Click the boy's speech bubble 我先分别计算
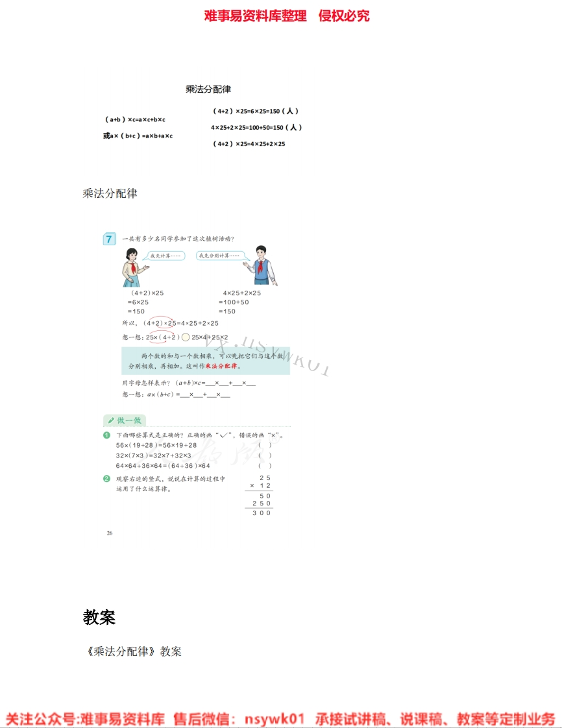The image size is (562, 728). [x=219, y=254]
